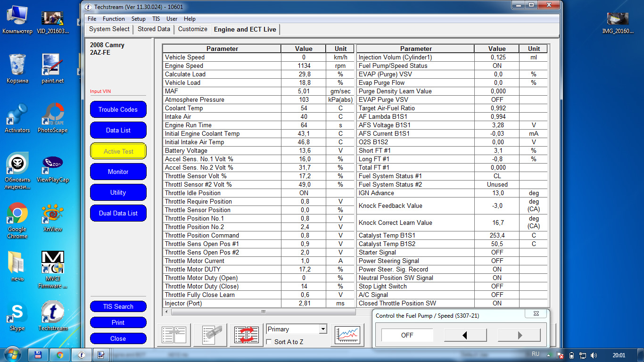Switch to the System Select tab
This screenshot has height=362, width=644.
(x=109, y=29)
